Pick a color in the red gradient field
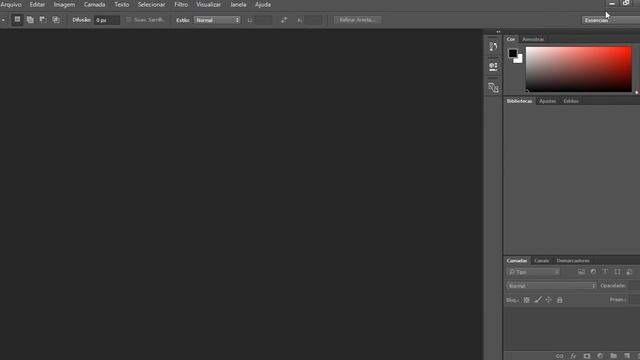Screen dimensions: 640x360 pos(579,69)
